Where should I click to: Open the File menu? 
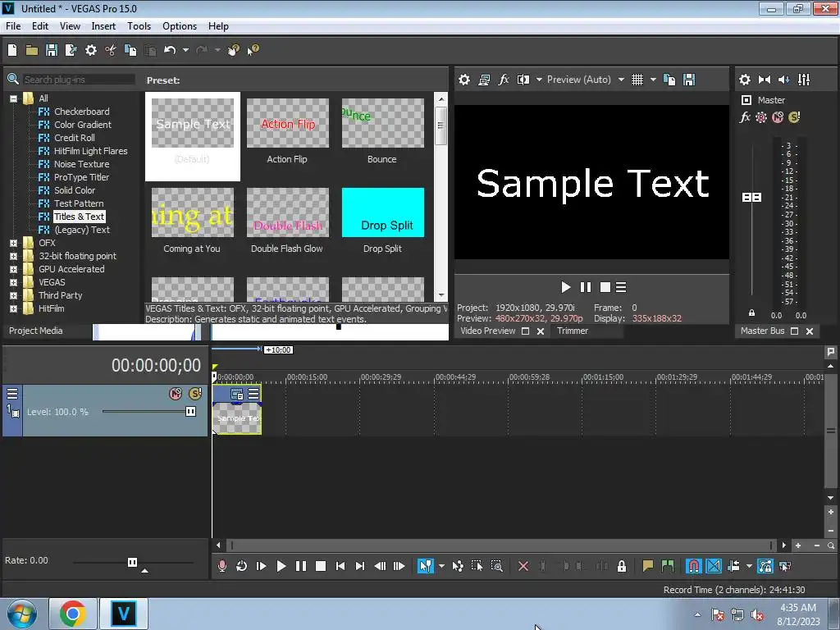(13, 26)
